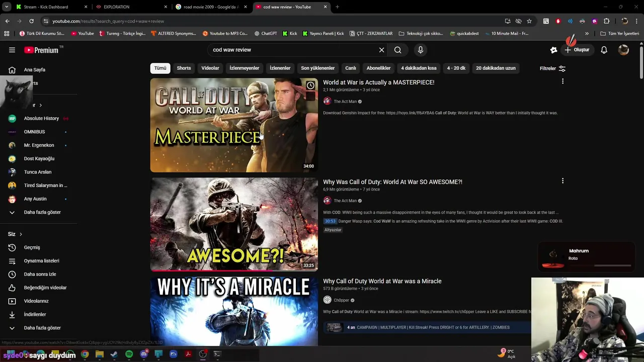The height and width of the screenshot is (362, 644).
Task: Expand the Siz section chevron
Action: (x=21, y=234)
